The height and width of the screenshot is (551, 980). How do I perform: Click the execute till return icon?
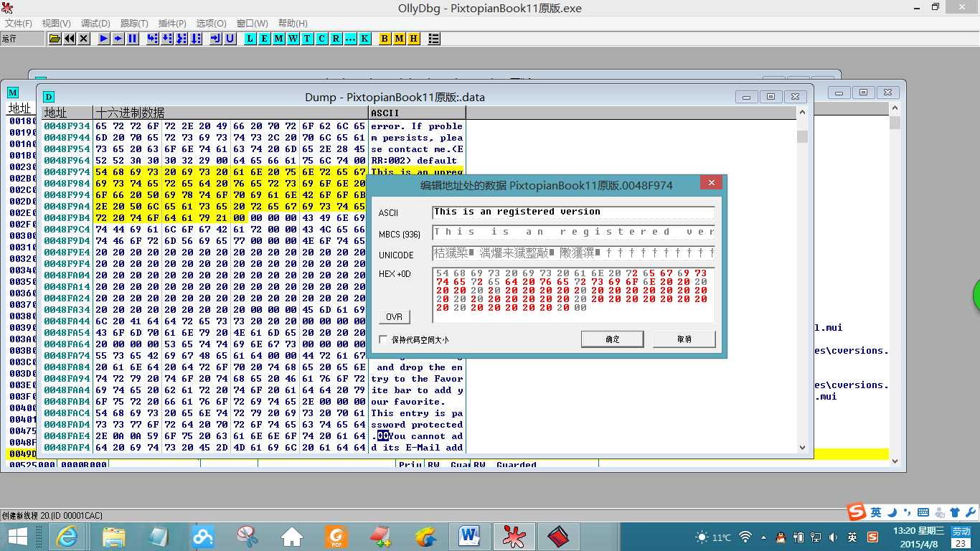tap(216, 39)
